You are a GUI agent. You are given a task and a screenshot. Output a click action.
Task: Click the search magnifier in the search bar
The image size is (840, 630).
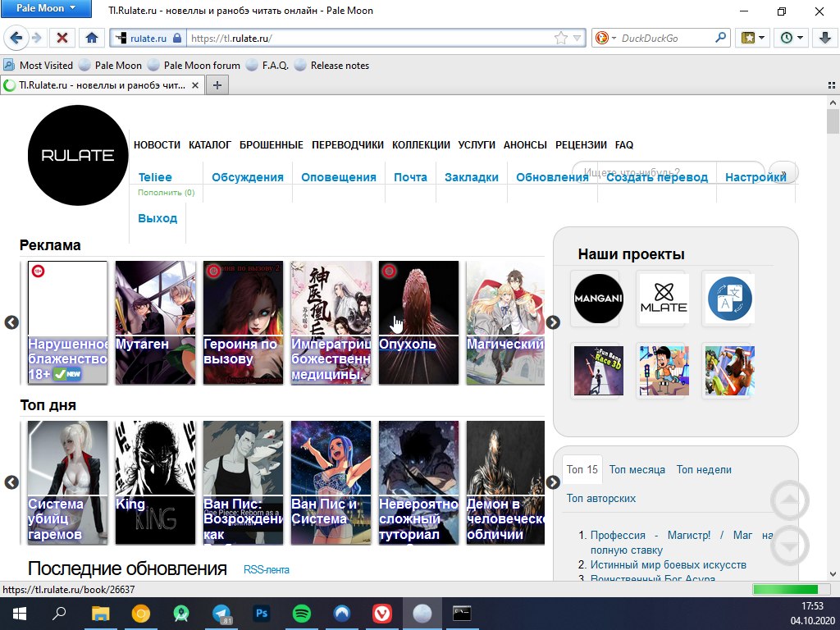click(720, 38)
